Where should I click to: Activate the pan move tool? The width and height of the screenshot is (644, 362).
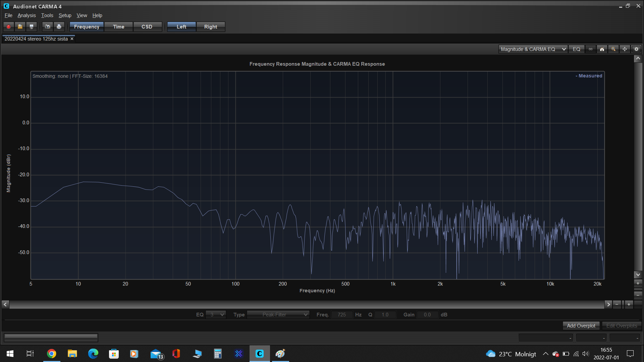pos(625,49)
